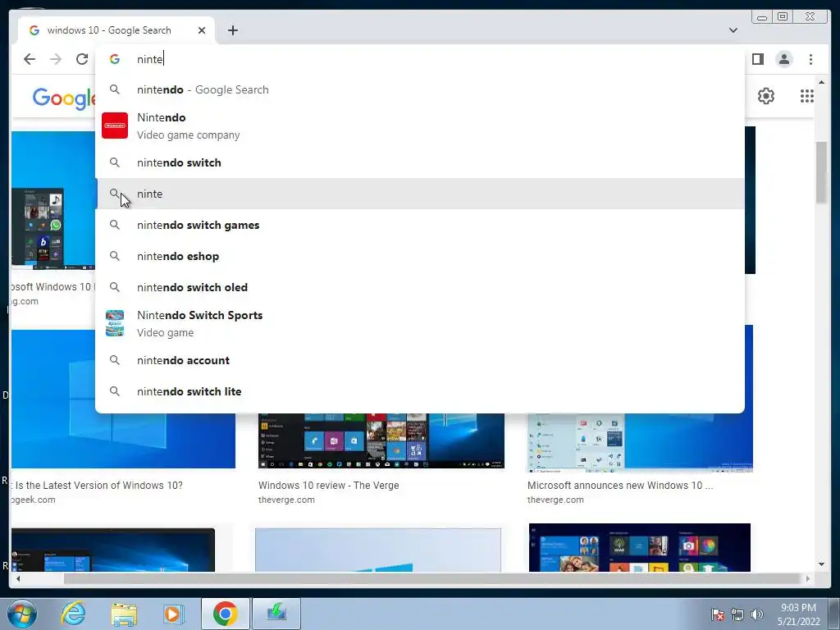Click the scroll-down arrow of the page
The image size is (840, 630).
click(821, 564)
